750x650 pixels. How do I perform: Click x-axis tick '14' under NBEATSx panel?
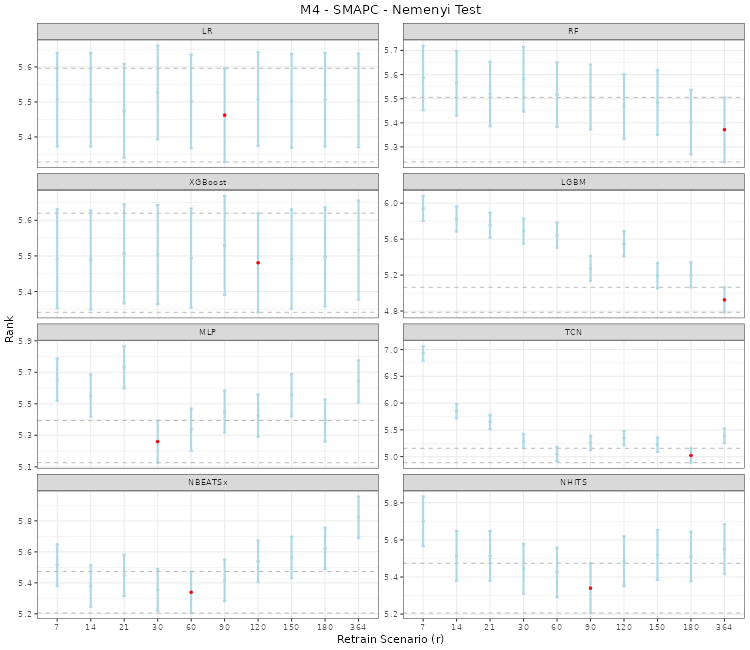90,627
